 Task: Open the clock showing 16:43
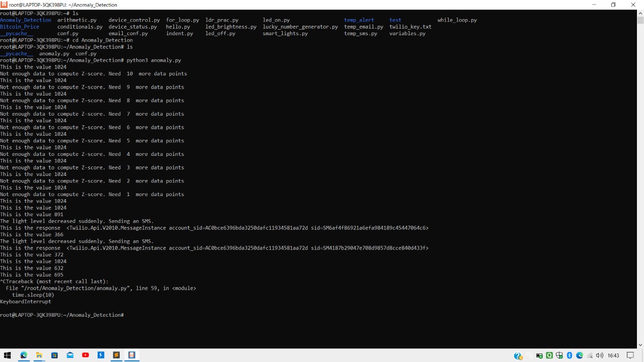pyautogui.click(x=613, y=355)
